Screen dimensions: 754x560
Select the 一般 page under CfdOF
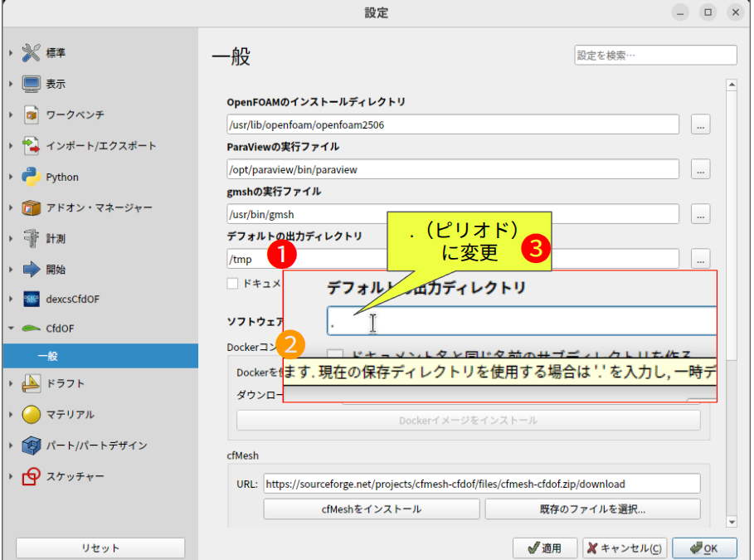[x=46, y=356]
